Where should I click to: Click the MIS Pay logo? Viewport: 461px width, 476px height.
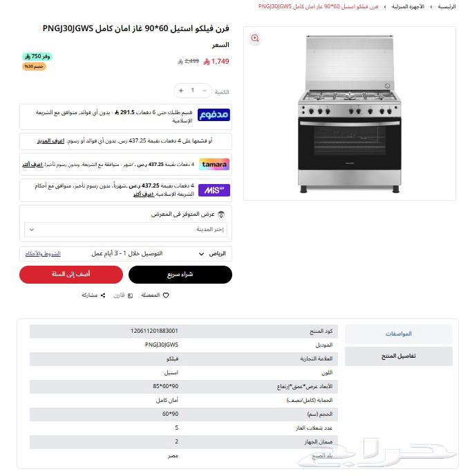pos(214,190)
